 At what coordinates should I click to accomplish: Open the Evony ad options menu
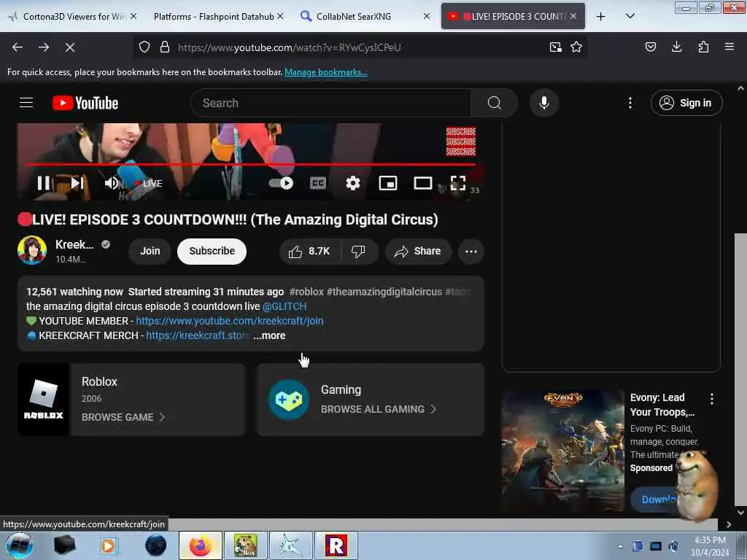pos(712,399)
